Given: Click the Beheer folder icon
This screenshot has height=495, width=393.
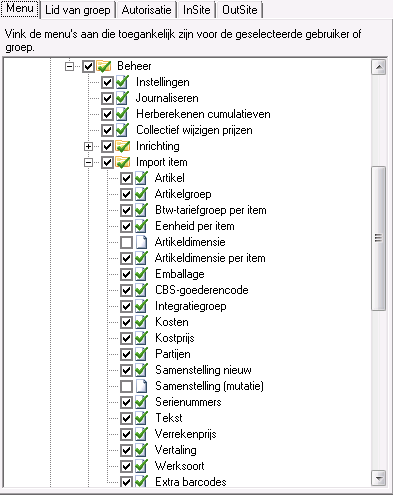Looking at the screenshot, I should (x=104, y=66).
